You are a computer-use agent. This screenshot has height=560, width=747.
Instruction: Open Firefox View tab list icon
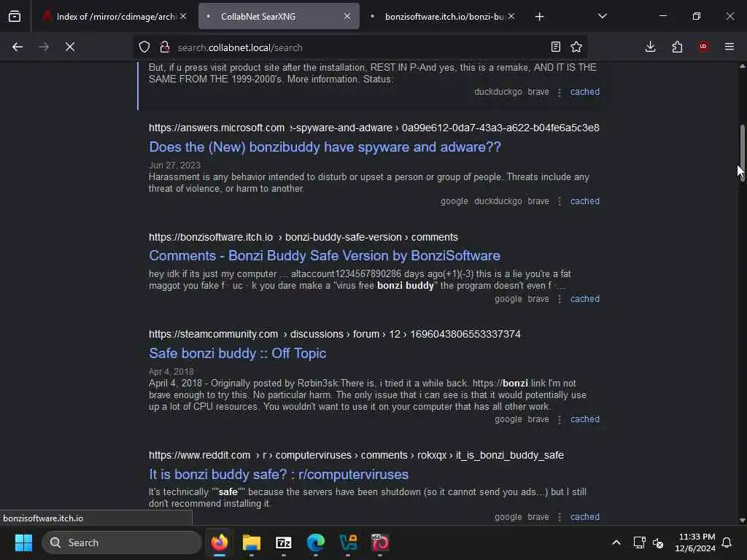coord(15,17)
